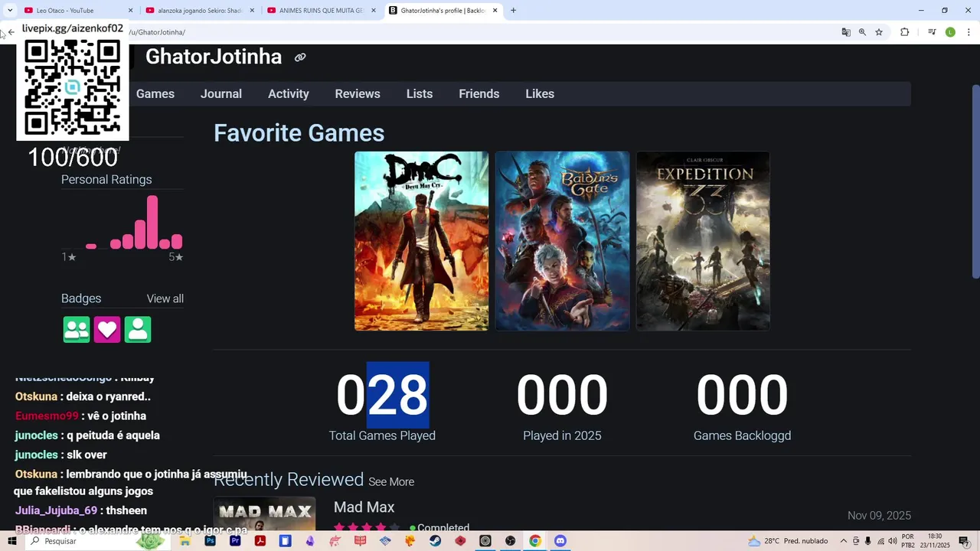Open the Games profile tab
This screenshot has height=551, width=980.
click(155, 94)
